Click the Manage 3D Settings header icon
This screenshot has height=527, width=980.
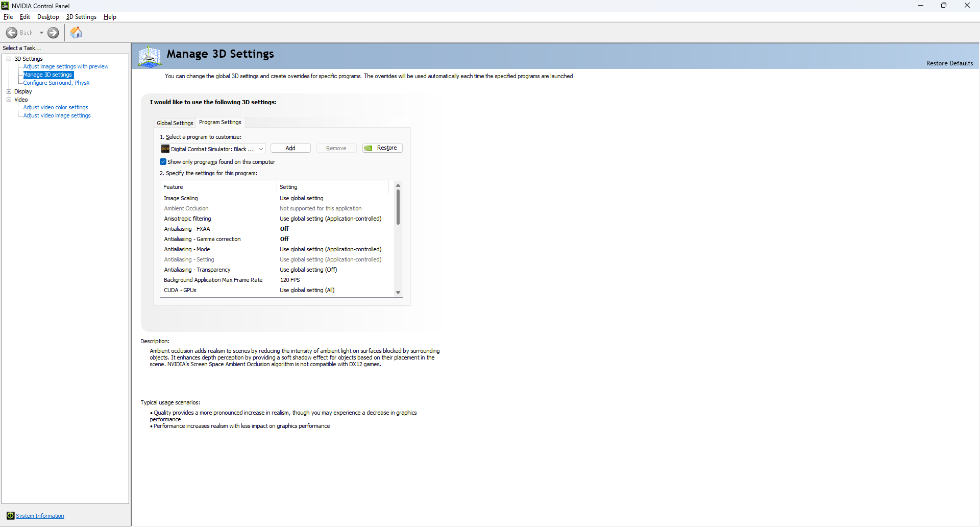point(150,56)
